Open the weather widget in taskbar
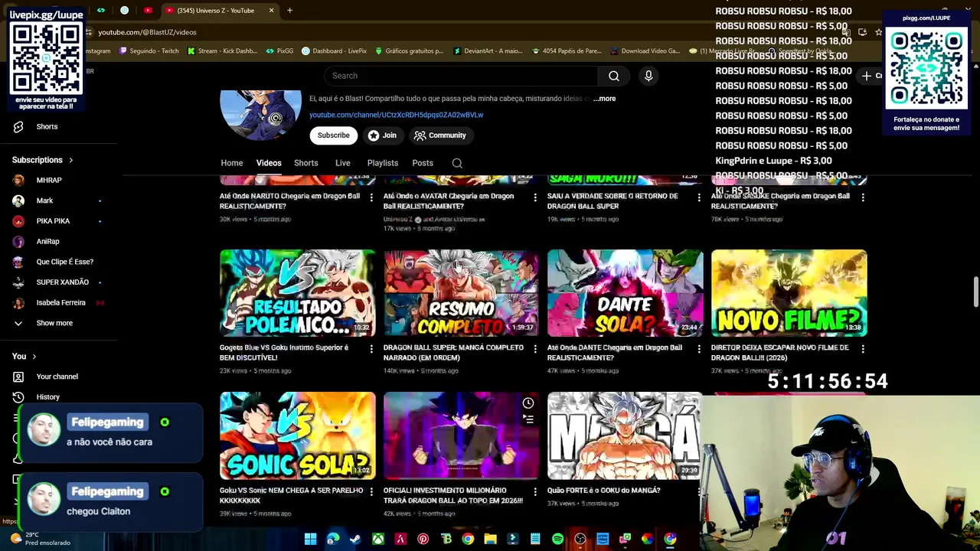 pyautogui.click(x=40, y=539)
